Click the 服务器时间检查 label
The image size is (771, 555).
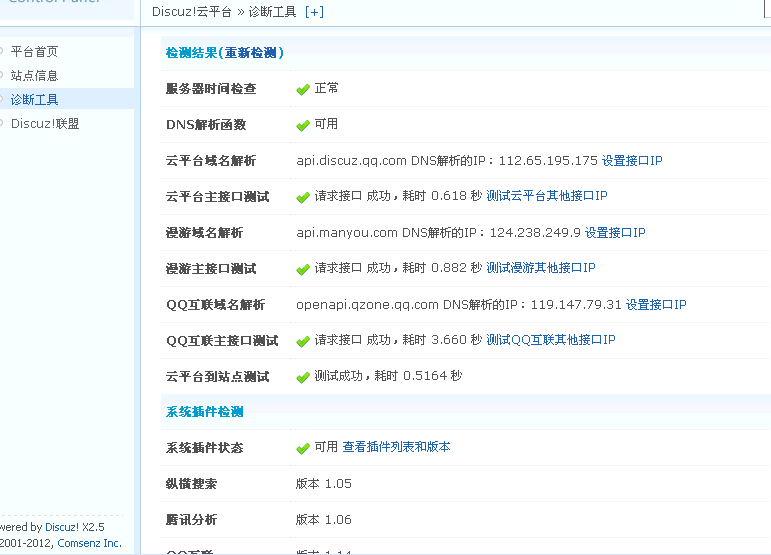[x=211, y=89]
